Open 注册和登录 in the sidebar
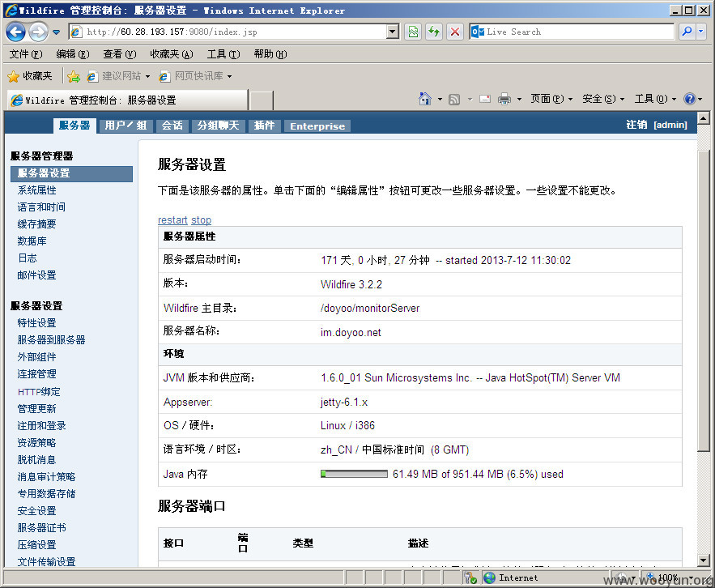 click(x=42, y=425)
